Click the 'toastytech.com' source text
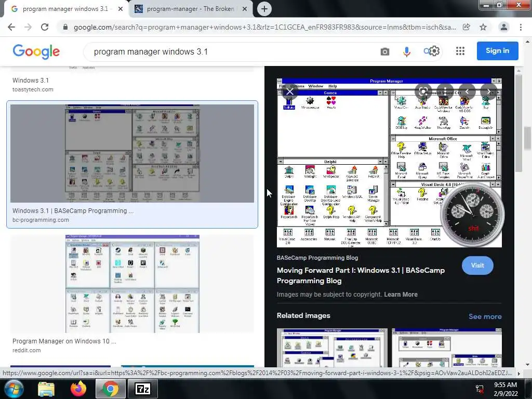 (x=33, y=89)
